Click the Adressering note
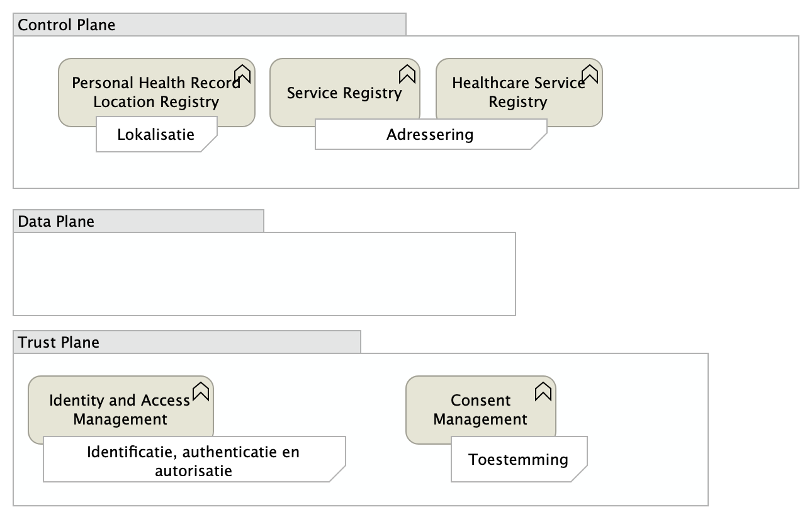The width and height of the screenshot is (812, 519). pyautogui.click(x=430, y=135)
